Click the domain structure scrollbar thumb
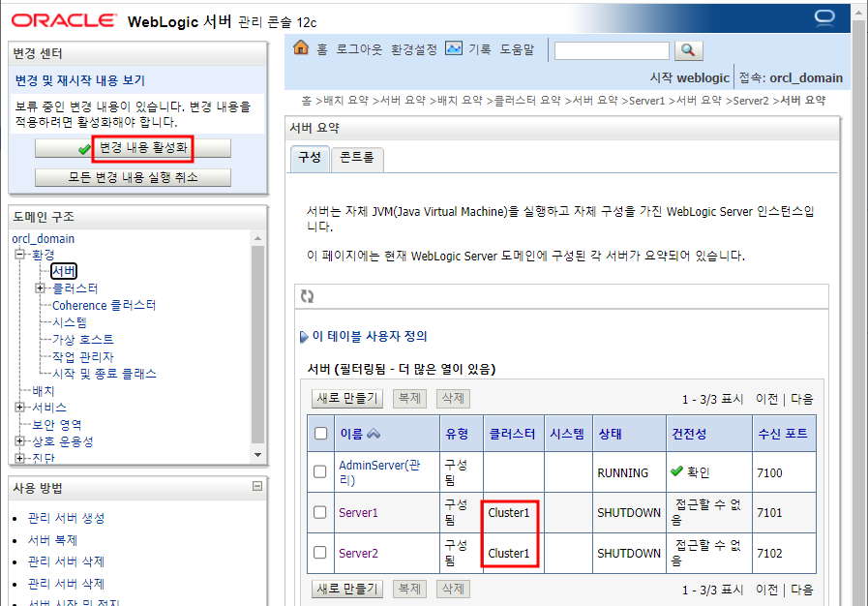 [x=257, y=345]
